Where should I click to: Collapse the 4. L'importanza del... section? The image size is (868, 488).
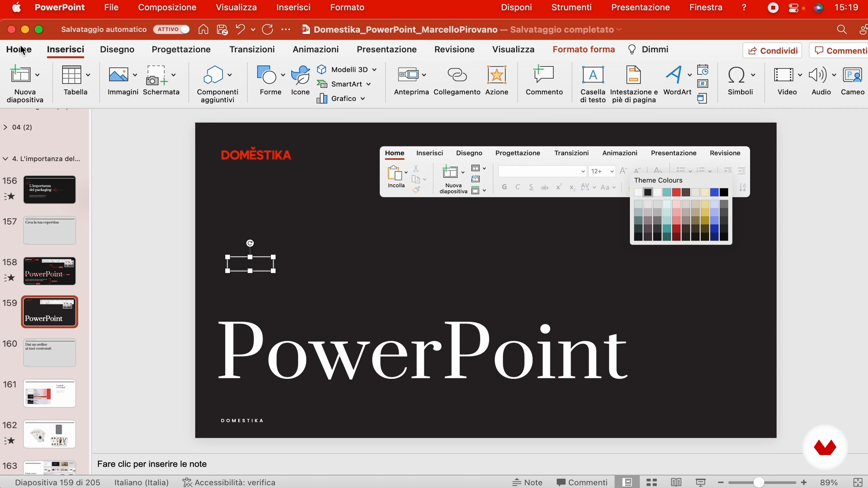click(x=5, y=159)
